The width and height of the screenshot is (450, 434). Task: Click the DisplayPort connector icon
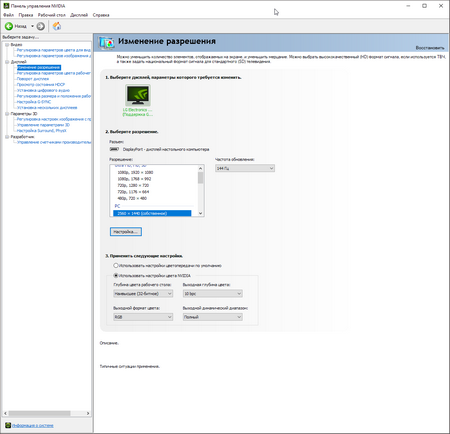click(x=114, y=149)
